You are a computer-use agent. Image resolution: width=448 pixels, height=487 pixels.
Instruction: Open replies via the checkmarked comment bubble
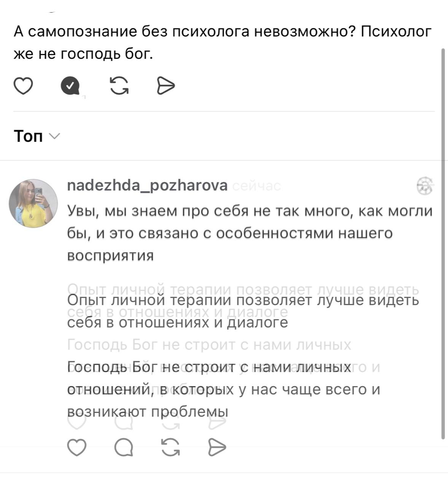(70, 86)
